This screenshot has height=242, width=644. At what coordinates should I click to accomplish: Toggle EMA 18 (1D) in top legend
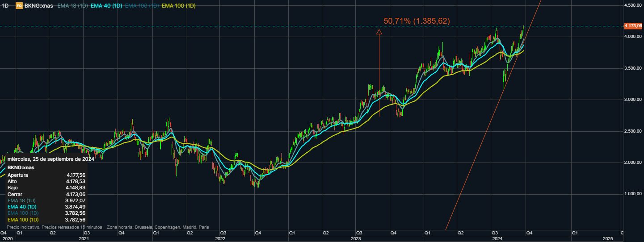tap(73, 6)
